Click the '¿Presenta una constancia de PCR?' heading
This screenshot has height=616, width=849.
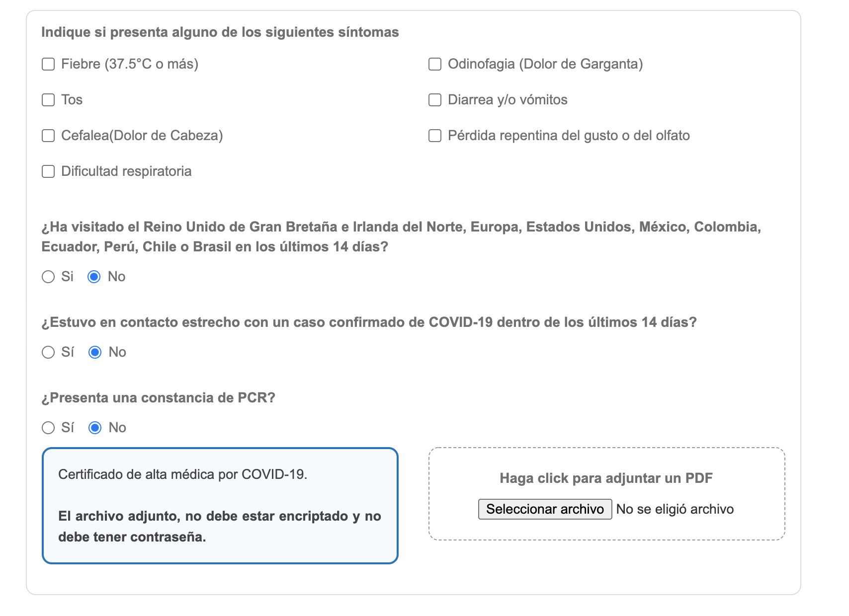(158, 398)
